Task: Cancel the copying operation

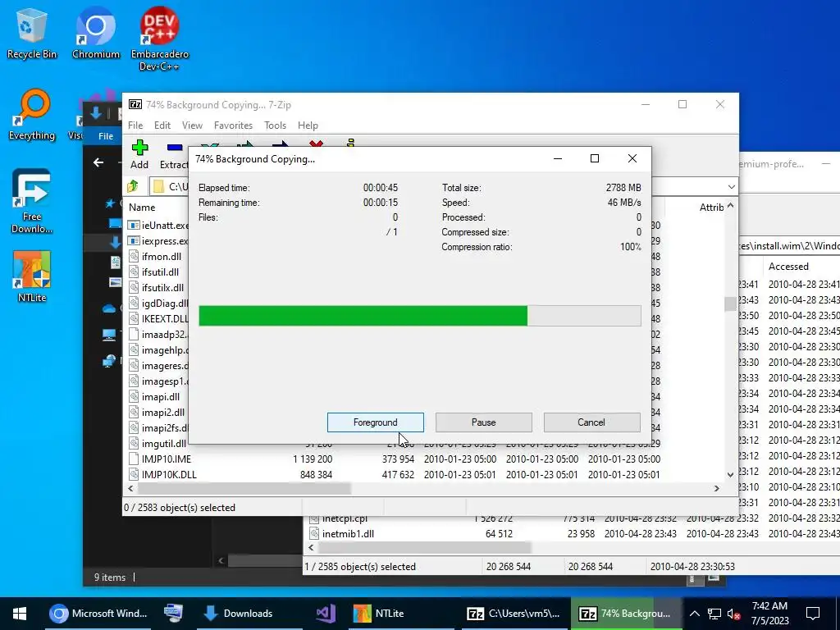Action: tap(591, 422)
